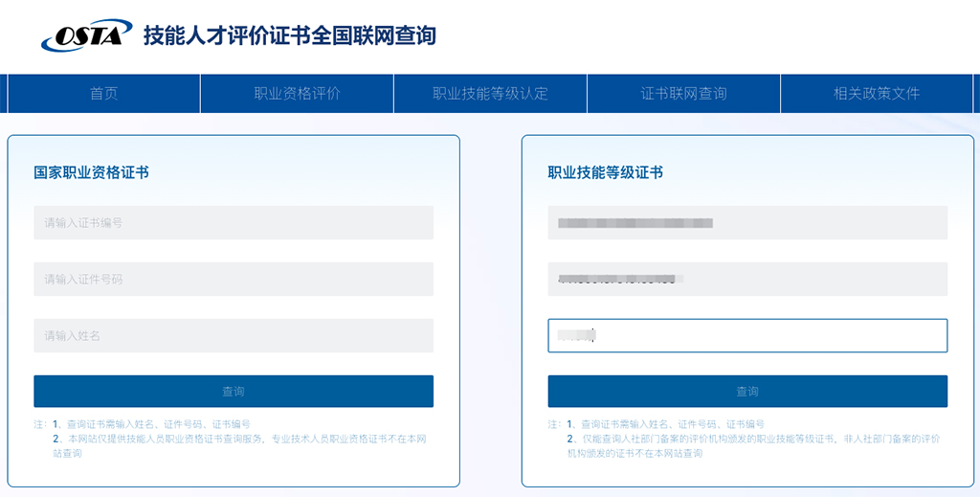Click the 请输入证书编号 field under 国家职业资格证书

[x=233, y=223]
